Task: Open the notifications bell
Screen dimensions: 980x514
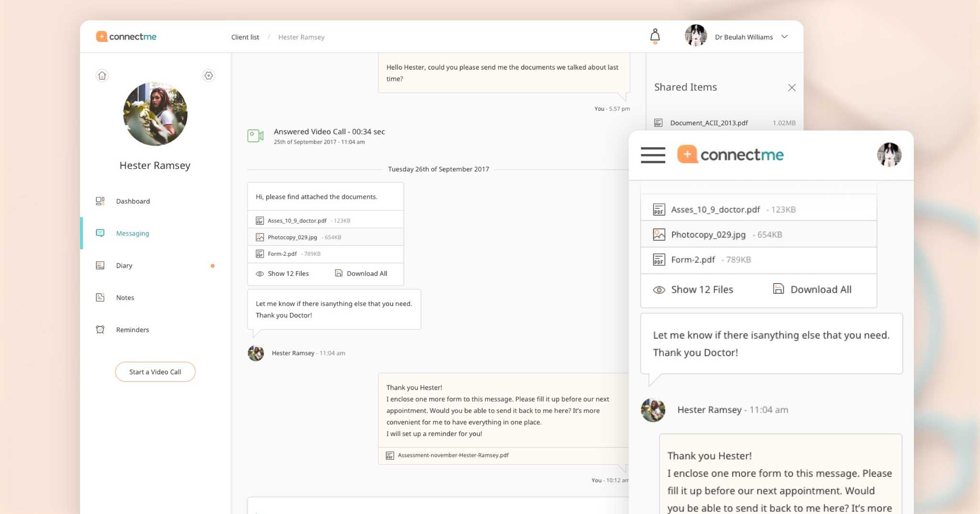Action: (x=655, y=36)
